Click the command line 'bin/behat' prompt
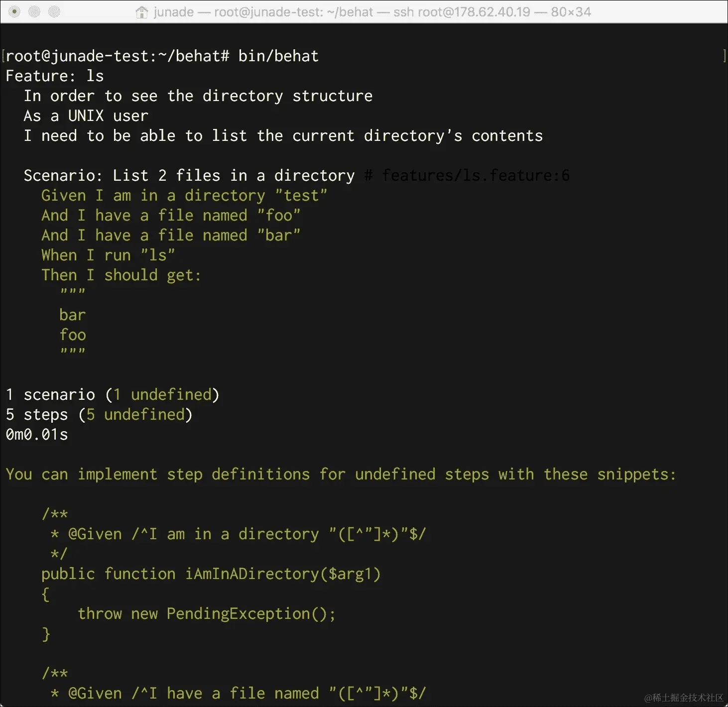Viewport: 728px width, 707px height. point(162,56)
